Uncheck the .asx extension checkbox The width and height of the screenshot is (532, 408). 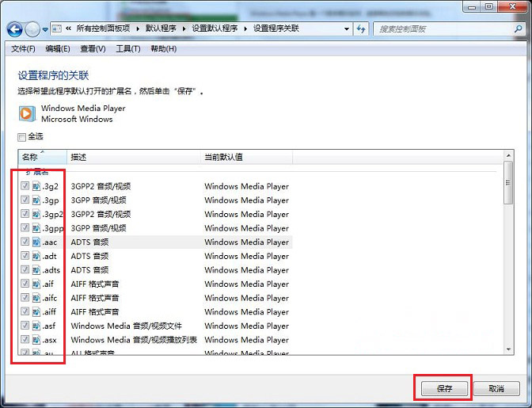coord(25,339)
